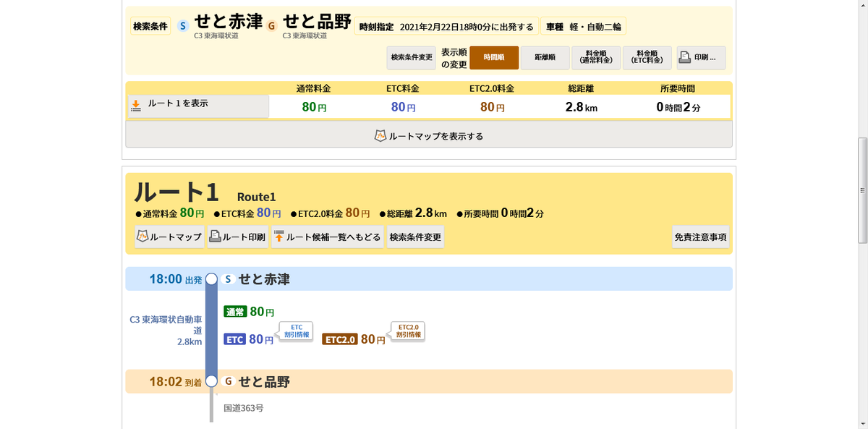The height and width of the screenshot is (429, 868).
Task: Click the down-arrow icon beside ルート１を表示
Action: 135,107
